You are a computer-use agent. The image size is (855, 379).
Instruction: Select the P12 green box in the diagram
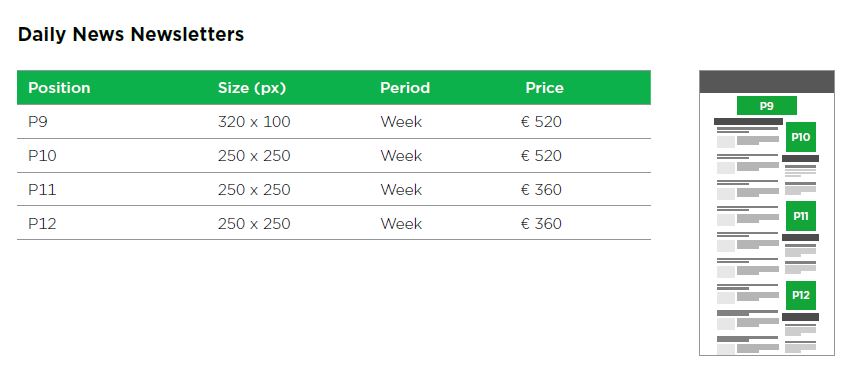[800, 295]
